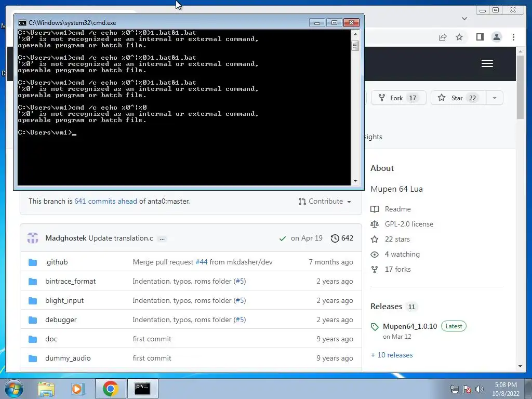Viewport: 532px width, 399px height.
Task: Open the Windows Start menu
Action: [x=14, y=389]
